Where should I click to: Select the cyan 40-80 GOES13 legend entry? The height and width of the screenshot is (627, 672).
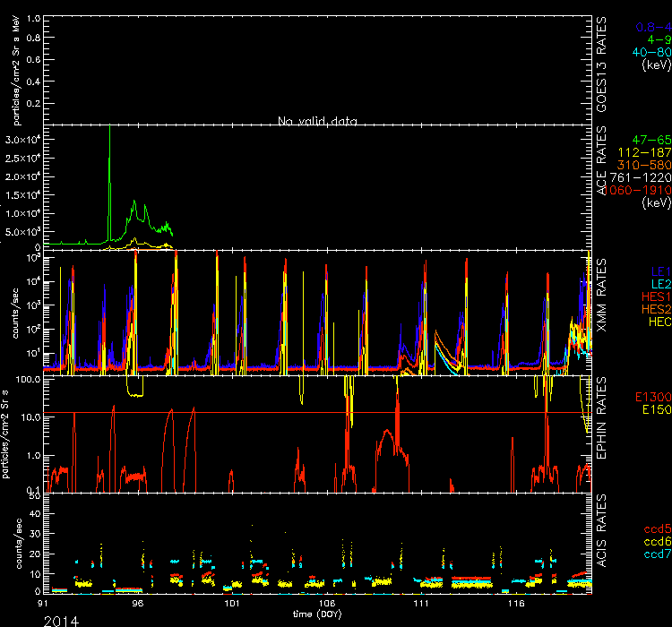point(650,52)
